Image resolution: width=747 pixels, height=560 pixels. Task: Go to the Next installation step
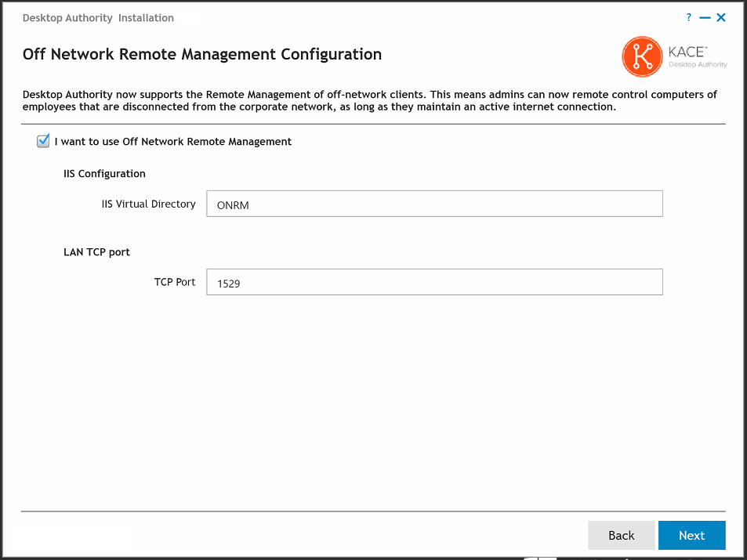tap(691, 535)
